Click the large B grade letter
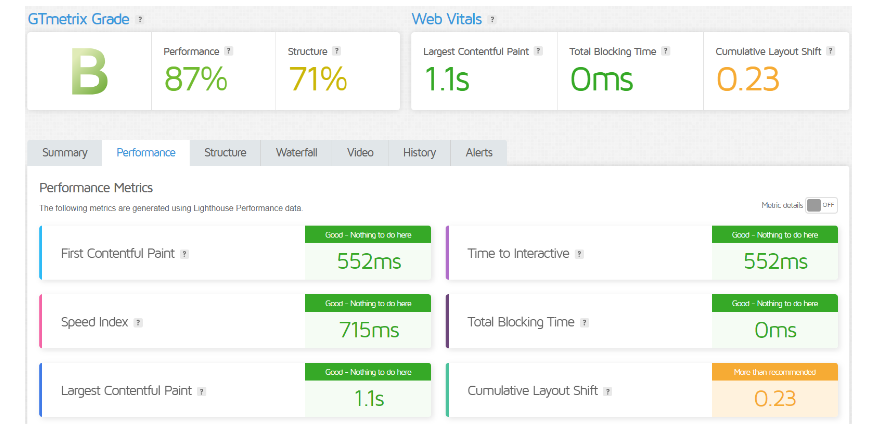 [x=89, y=71]
